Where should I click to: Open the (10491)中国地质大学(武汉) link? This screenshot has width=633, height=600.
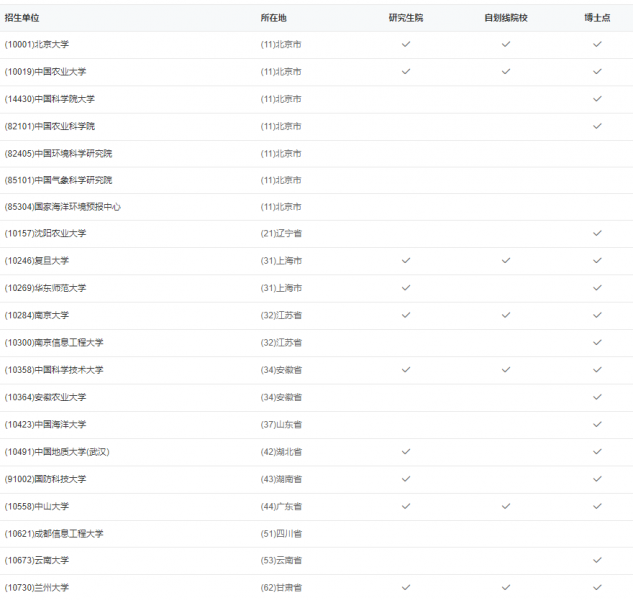pyautogui.click(x=57, y=452)
